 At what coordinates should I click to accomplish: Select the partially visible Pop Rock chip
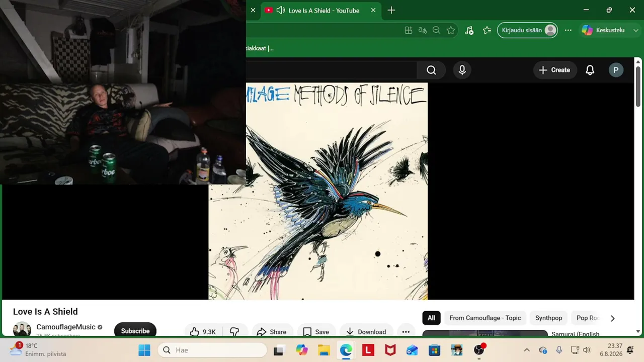coord(587,318)
